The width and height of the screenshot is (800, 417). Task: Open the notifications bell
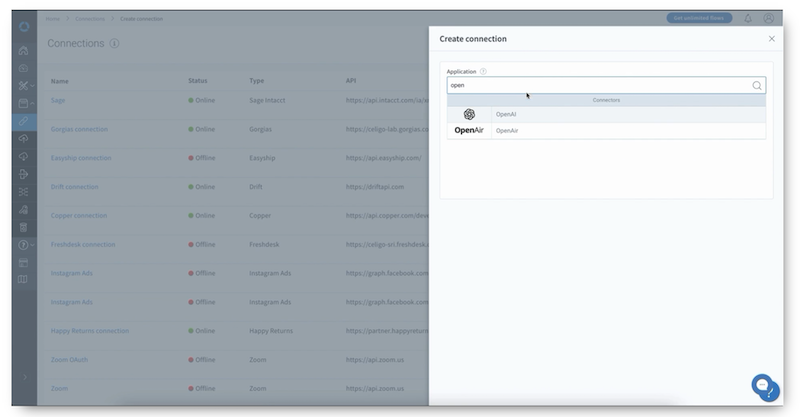pyautogui.click(x=748, y=18)
